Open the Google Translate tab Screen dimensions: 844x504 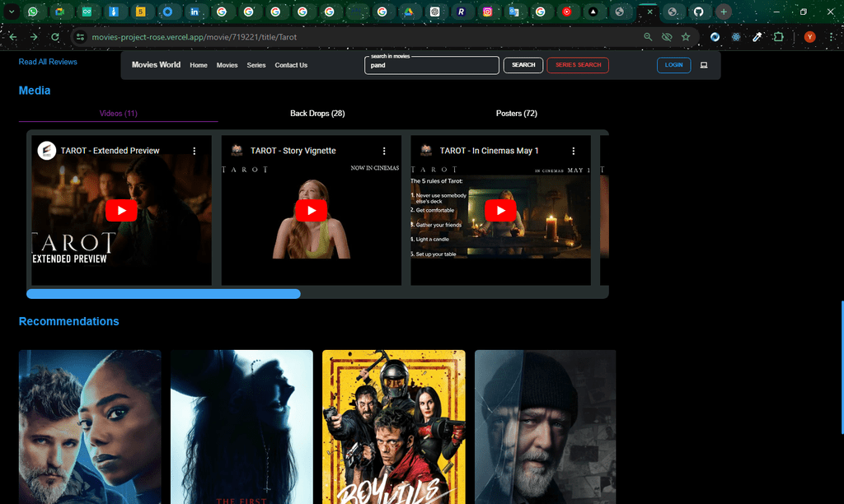click(514, 12)
